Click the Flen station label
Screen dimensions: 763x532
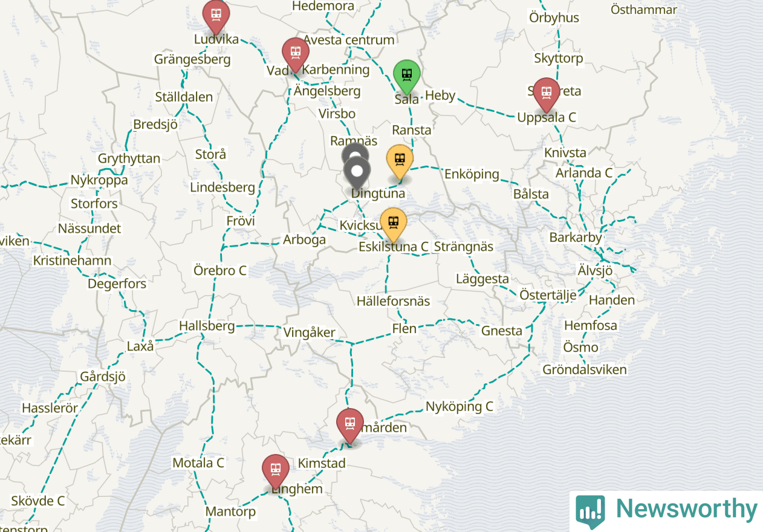pyautogui.click(x=404, y=328)
